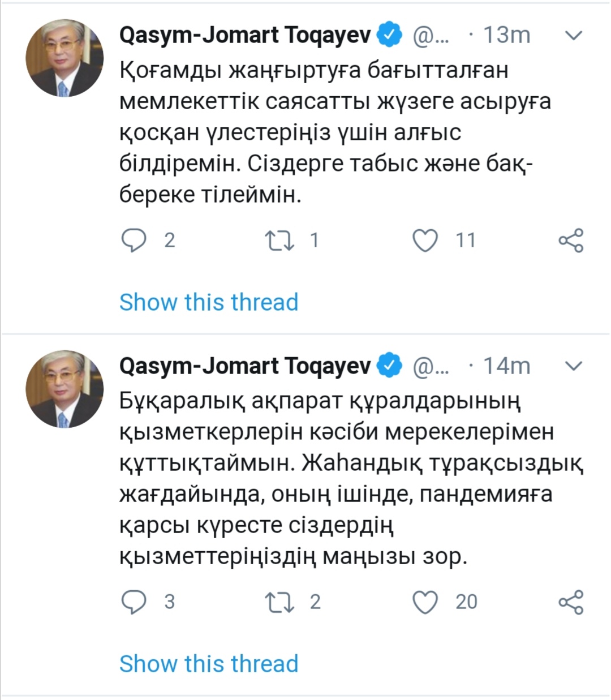
Task: Open Qasym-Jomart Toqayev name on first tweet
Action: pyautogui.click(x=245, y=36)
